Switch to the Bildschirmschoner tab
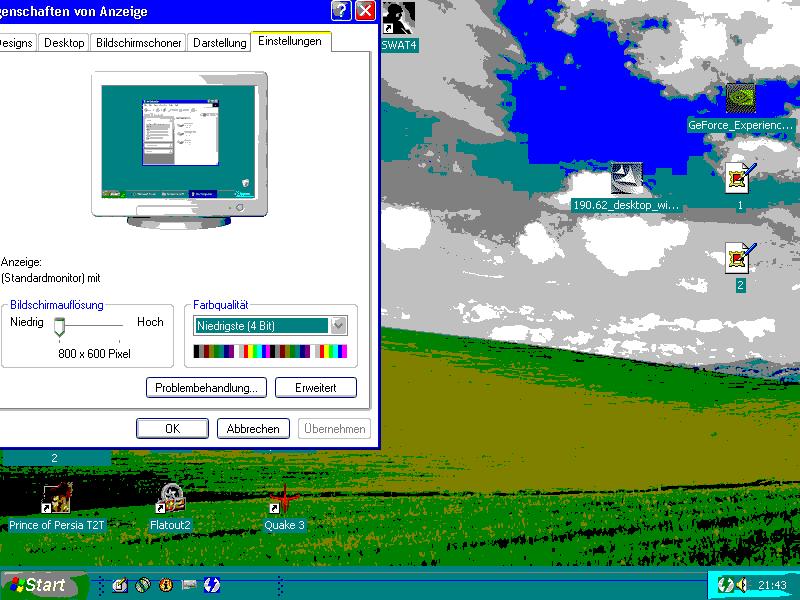The image size is (800, 600). (x=138, y=43)
